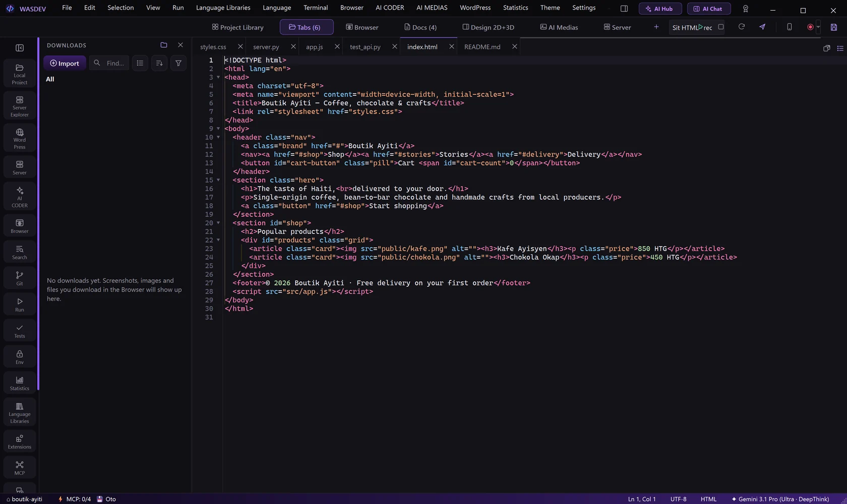Click the Run sidebar icon

(x=20, y=304)
